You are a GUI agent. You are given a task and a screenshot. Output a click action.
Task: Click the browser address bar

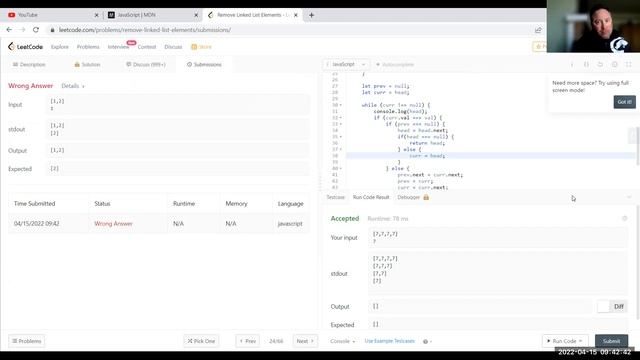coord(286,30)
